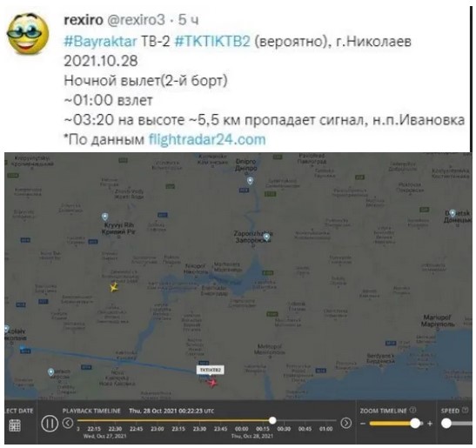The width and height of the screenshot is (476, 448).
Task: Click the Kryvyi Rih airport pin marker
Action: click(104, 217)
